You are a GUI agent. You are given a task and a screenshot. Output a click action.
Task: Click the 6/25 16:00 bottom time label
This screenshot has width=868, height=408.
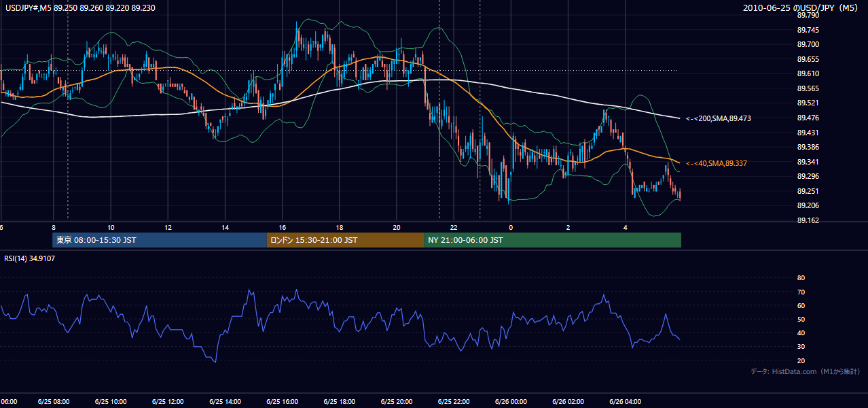(282, 402)
